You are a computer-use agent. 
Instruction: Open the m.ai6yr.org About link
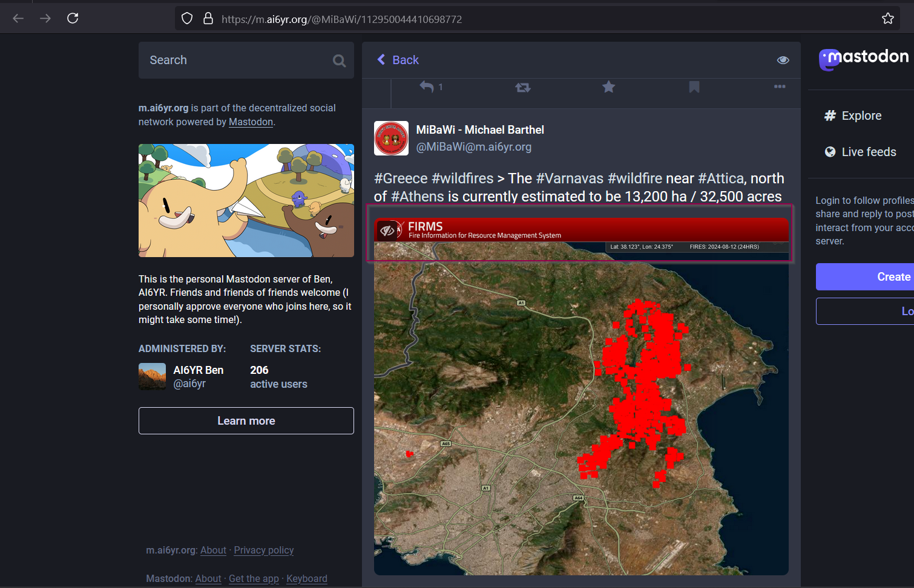tap(213, 550)
